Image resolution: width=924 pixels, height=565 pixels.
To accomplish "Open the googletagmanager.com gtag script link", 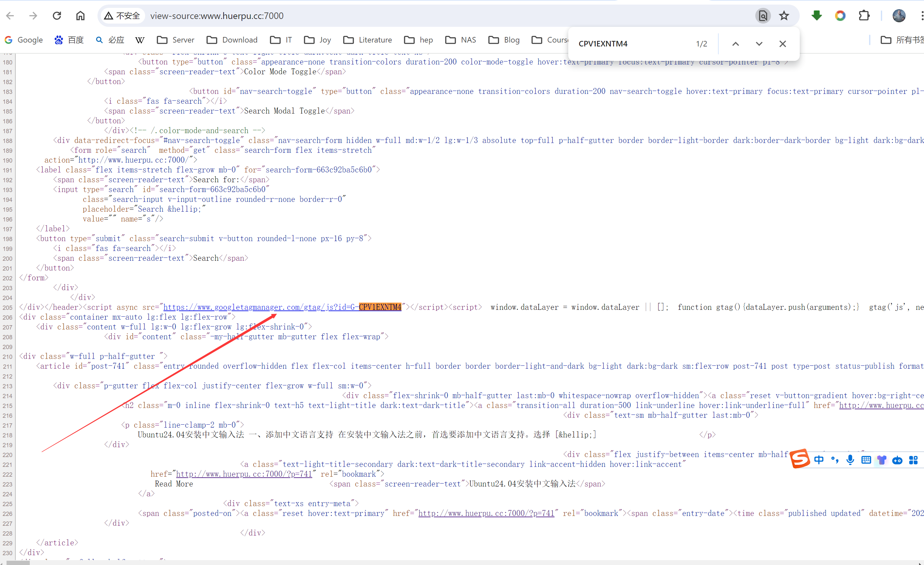I will (282, 307).
